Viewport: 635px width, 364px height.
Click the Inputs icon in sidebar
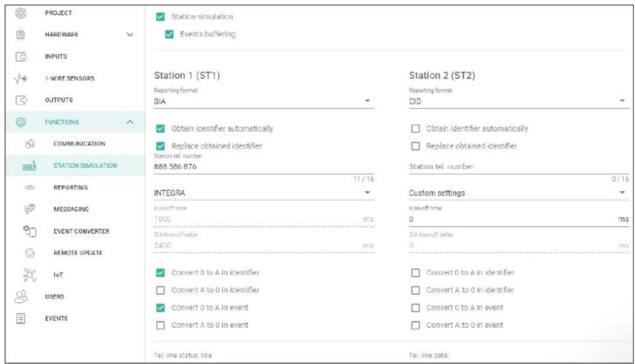tap(21, 57)
